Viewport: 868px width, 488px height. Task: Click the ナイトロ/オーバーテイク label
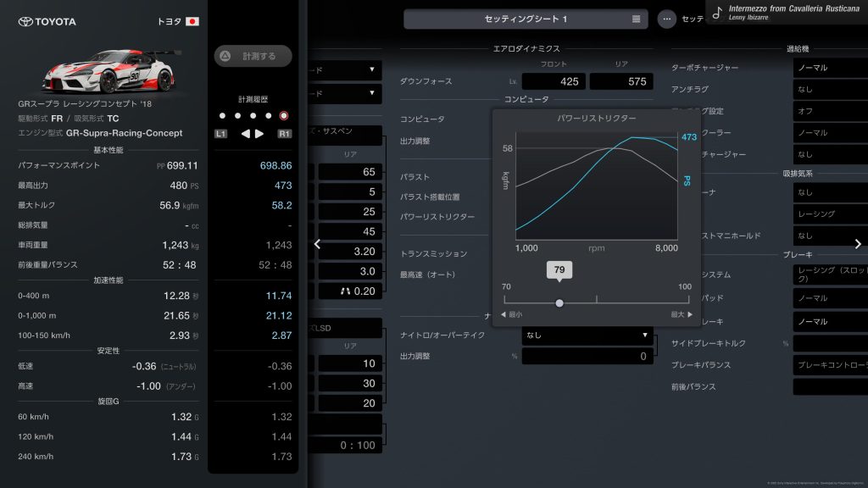click(442, 335)
